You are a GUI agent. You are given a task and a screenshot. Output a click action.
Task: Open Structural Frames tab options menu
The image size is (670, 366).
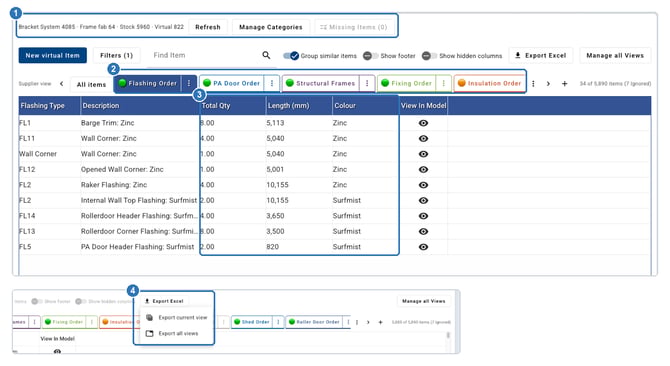tap(367, 83)
